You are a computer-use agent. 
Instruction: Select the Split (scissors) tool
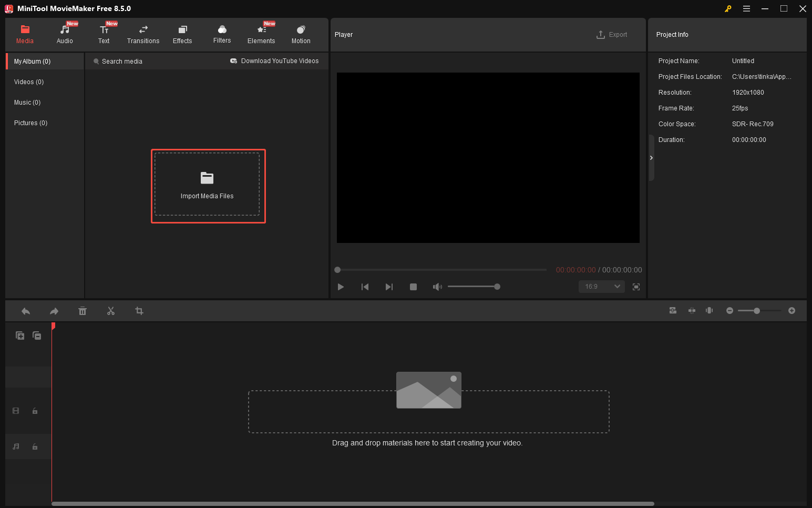pyautogui.click(x=111, y=311)
